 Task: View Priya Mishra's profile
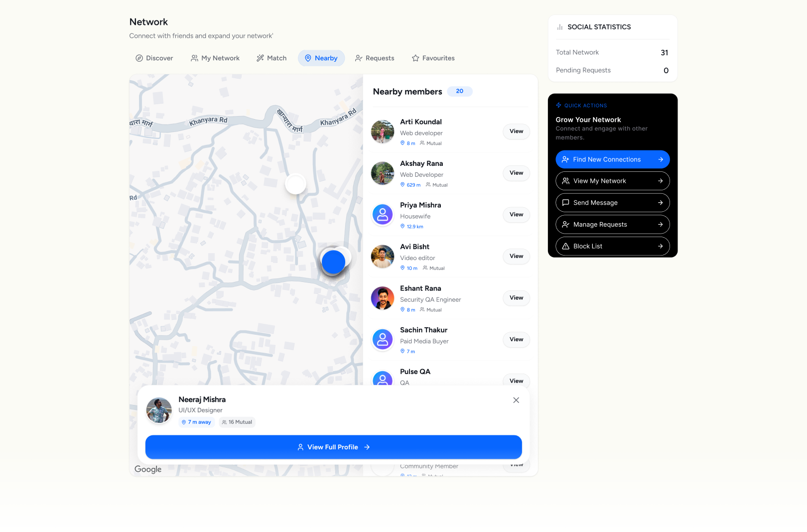click(516, 215)
